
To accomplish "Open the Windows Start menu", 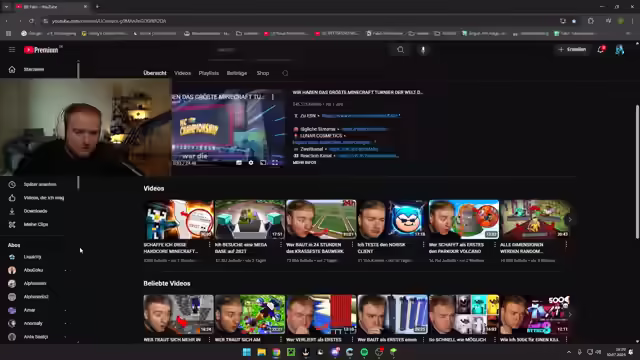I will tap(247, 352).
